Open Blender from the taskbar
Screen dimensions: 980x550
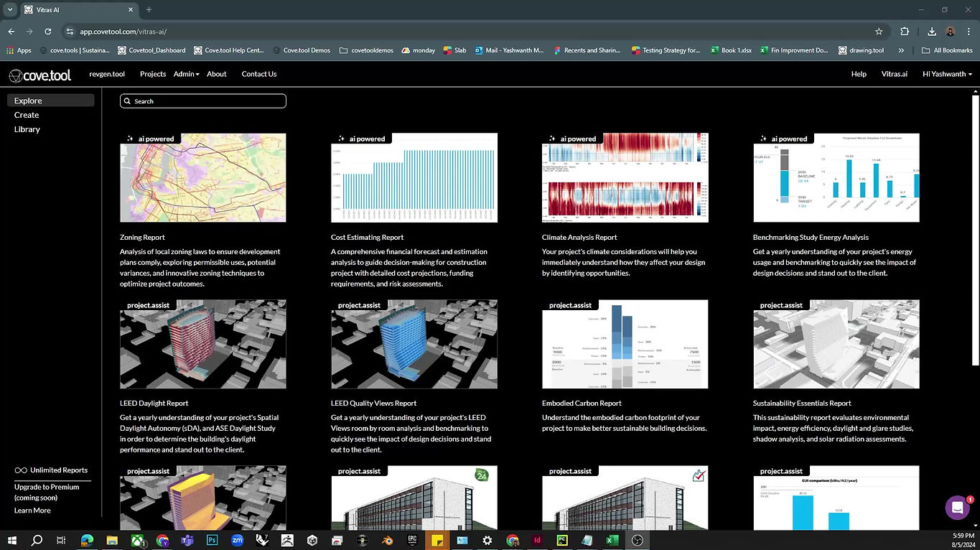(387, 540)
